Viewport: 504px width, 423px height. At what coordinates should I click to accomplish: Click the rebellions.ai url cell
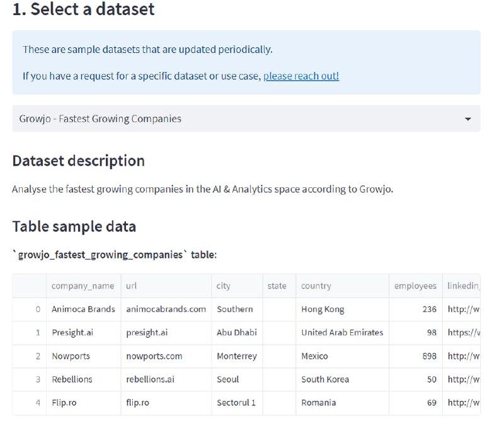166,380
